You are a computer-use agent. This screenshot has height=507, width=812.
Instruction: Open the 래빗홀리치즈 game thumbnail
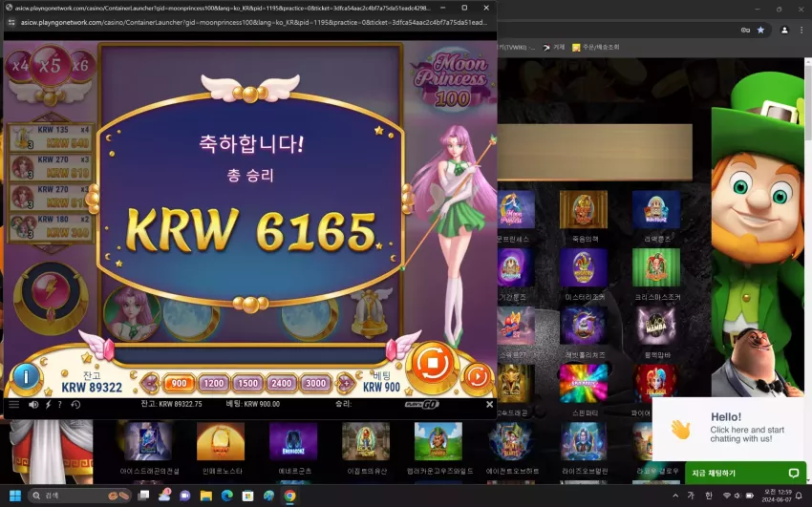click(583, 326)
